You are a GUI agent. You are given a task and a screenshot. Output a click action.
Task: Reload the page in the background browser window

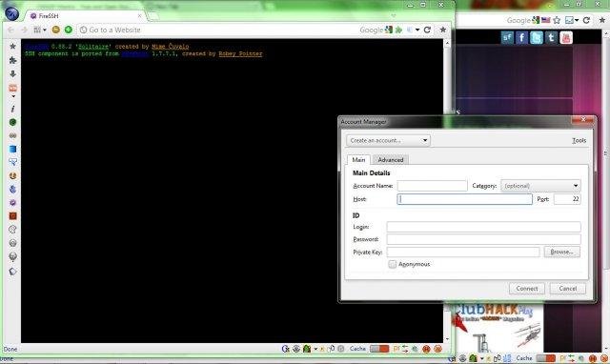click(586, 20)
